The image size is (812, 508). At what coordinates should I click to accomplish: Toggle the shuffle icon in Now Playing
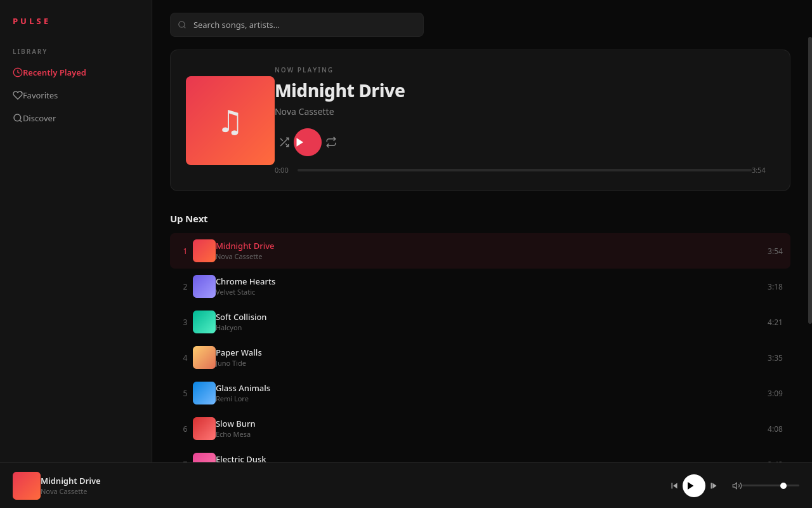point(285,142)
